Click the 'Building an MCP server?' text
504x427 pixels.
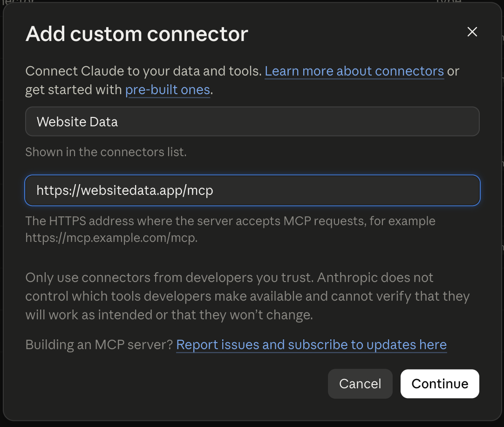coord(99,345)
